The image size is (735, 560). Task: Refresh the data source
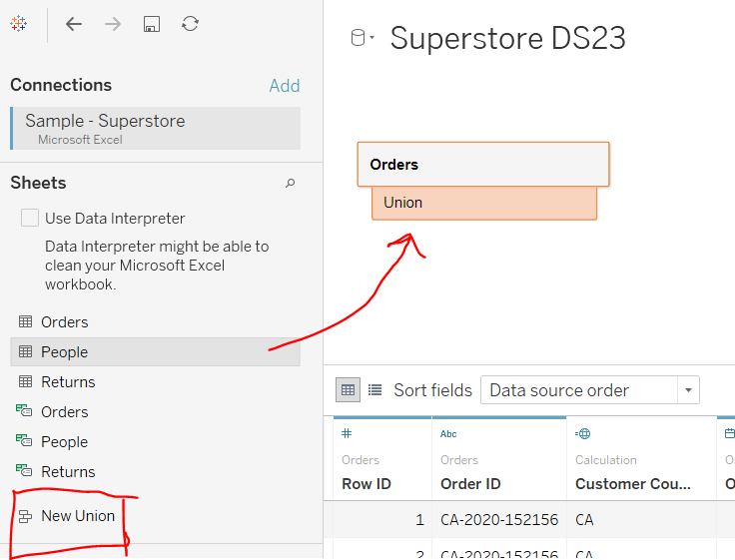click(x=190, y=24)
